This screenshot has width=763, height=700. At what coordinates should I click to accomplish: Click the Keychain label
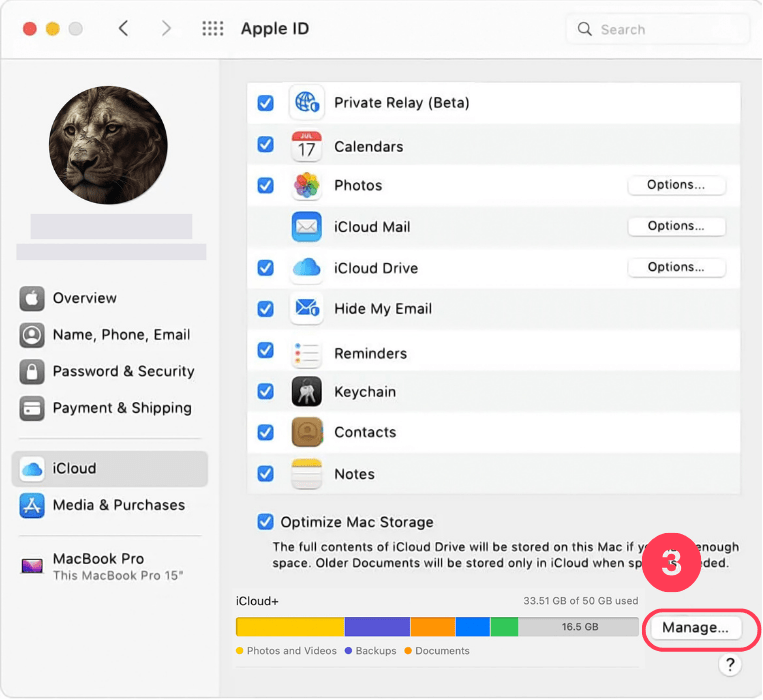365,392
